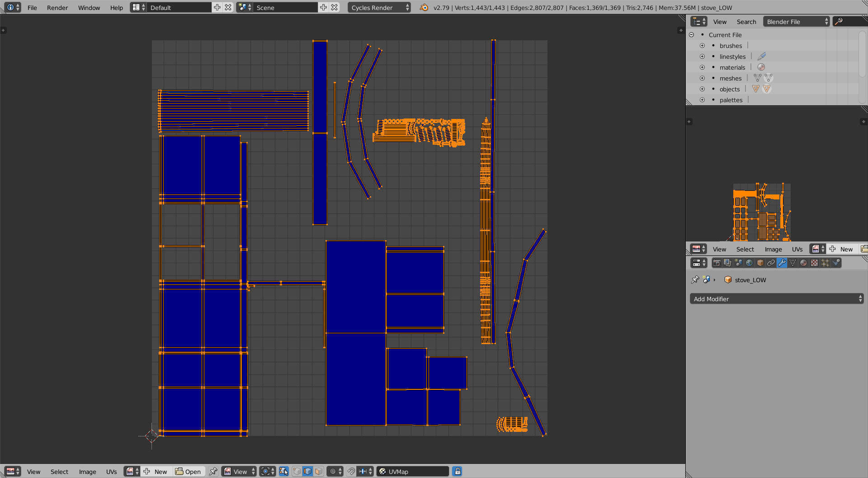The width and height of the screenshot is (868, 478).
Task: Delete the current Scene with the X icon
Action: pos(334,8)
